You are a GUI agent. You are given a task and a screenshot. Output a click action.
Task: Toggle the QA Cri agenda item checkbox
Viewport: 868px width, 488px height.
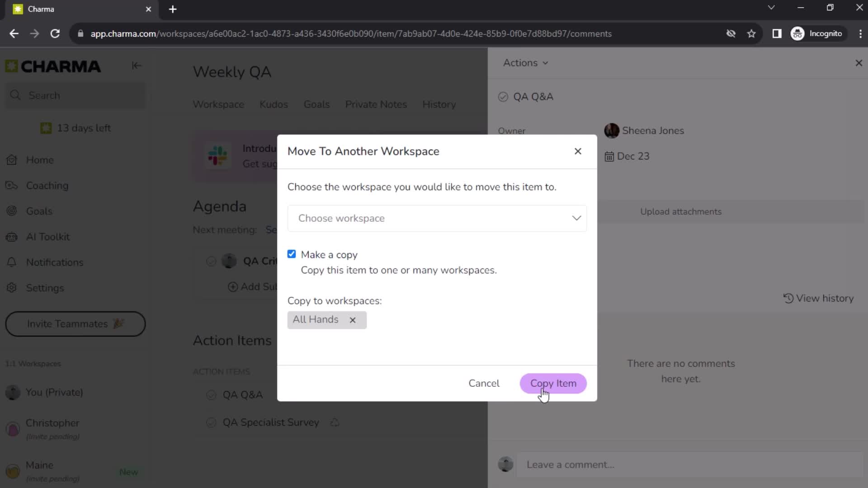click(x=211, y=261)
